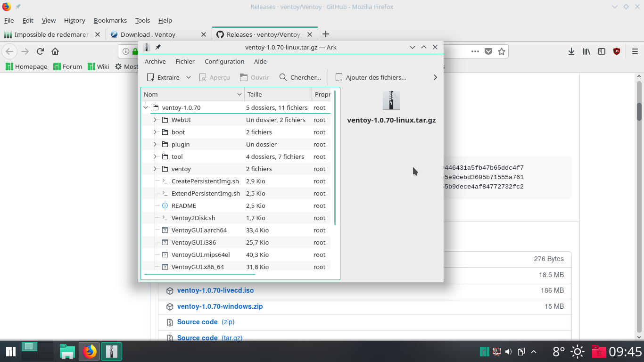Select the VentoyGUI.aarch64 file
The image size is (644, 362).
point(199,230)
